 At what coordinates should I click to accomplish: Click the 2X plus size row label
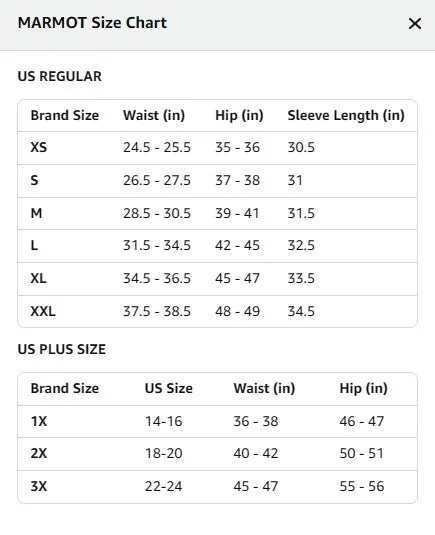(x=39, y=453)
